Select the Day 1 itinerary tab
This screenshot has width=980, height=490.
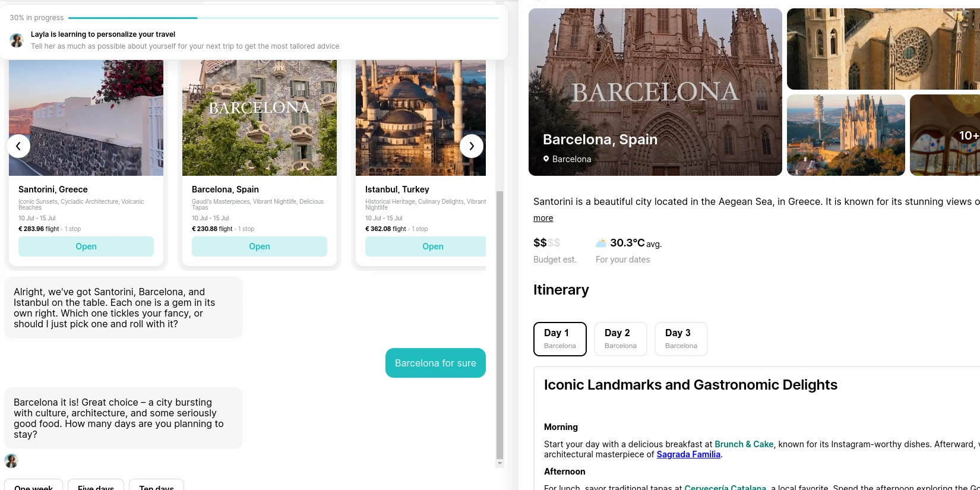point(559,339)
